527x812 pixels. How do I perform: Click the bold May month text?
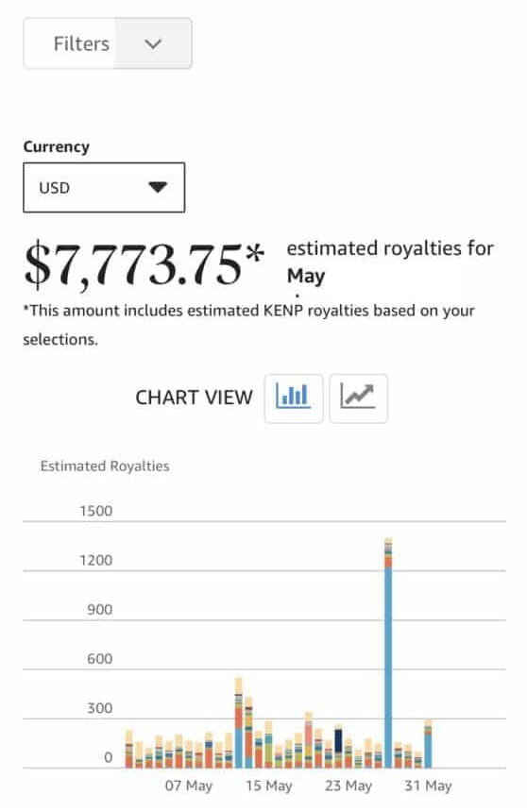click(x=306, y=276)
